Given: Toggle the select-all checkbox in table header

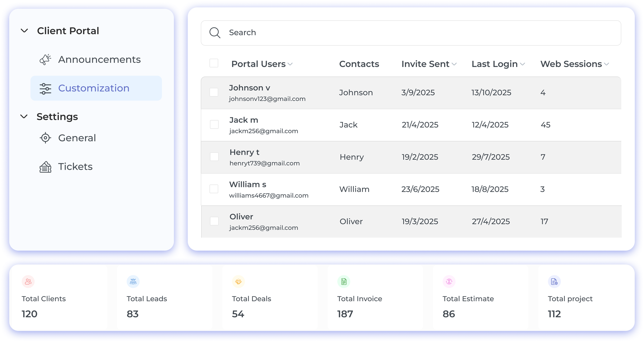Looking at the screenshot, I should [214, 63].
